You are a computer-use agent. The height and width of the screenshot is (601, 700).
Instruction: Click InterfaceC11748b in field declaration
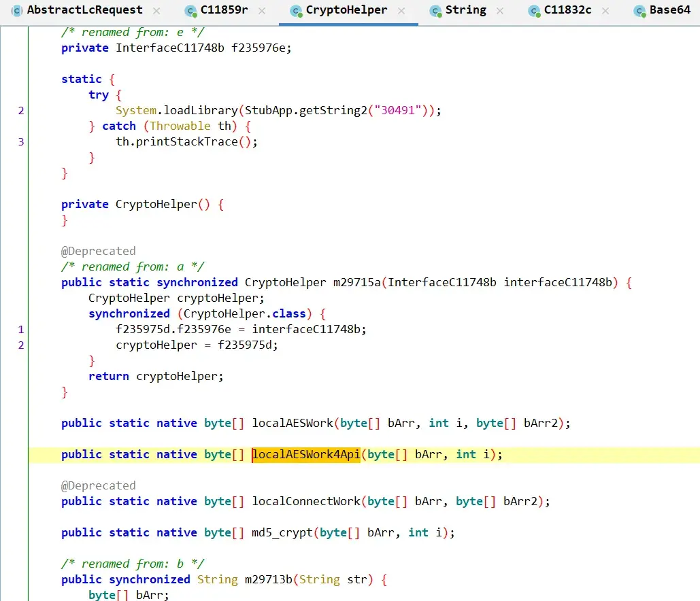click(x=170, y=48)
